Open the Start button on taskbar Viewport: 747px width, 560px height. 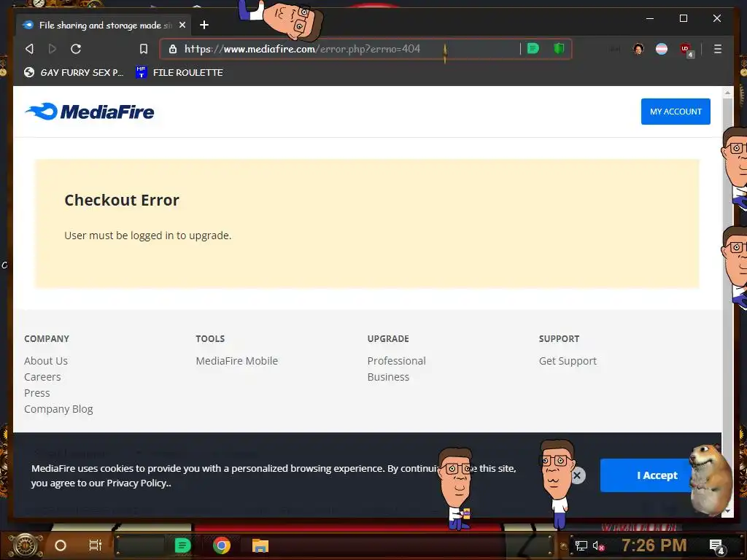26,545
